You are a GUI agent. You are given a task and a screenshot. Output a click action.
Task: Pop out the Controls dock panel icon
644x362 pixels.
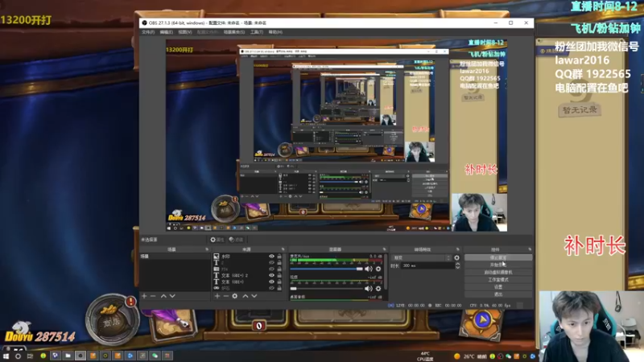pos(530,249)
